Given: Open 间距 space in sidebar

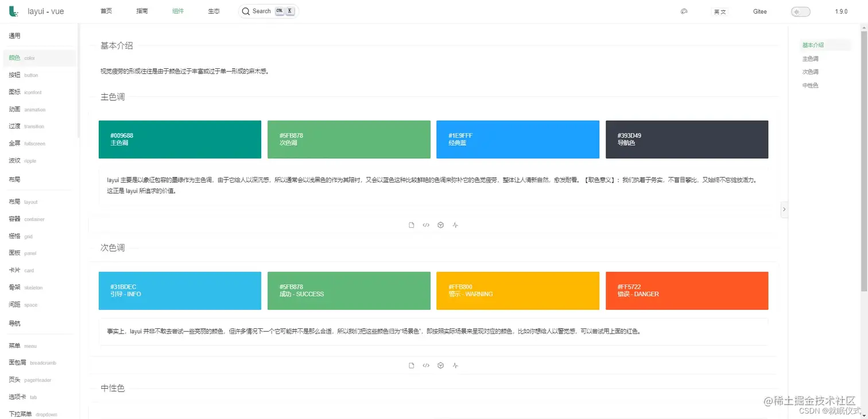Looking at the screenshot, I should coord(39,305).
